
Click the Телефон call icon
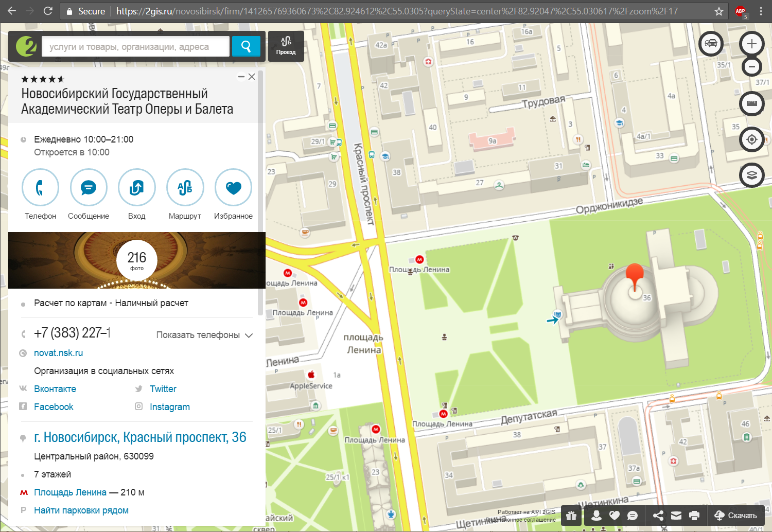[40, 188]
